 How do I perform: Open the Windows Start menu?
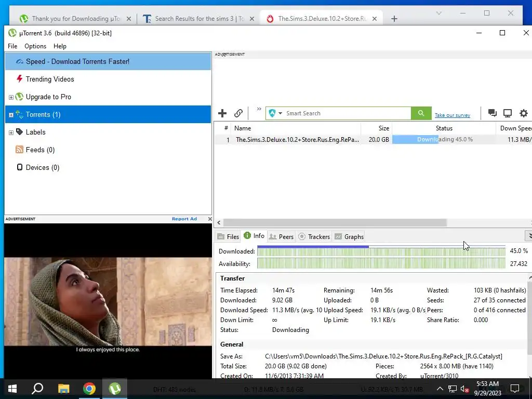pyautogui.click(x=12, y=389)
